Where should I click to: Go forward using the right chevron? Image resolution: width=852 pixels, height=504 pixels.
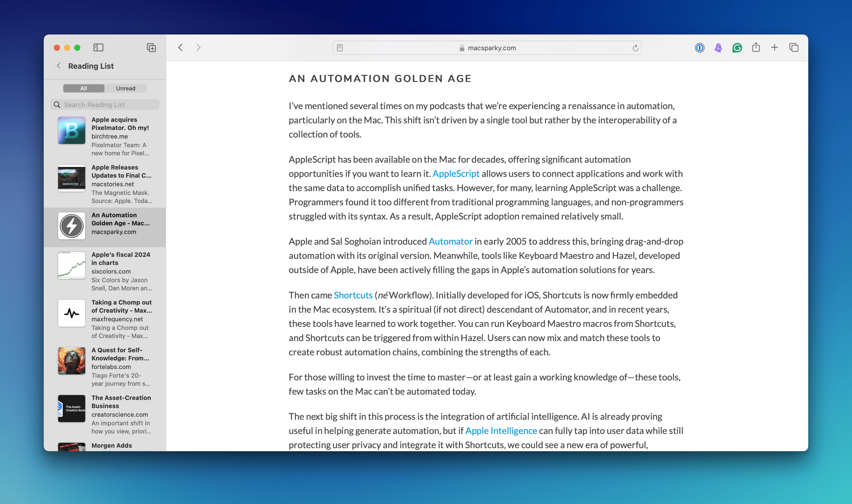[198, 48]
